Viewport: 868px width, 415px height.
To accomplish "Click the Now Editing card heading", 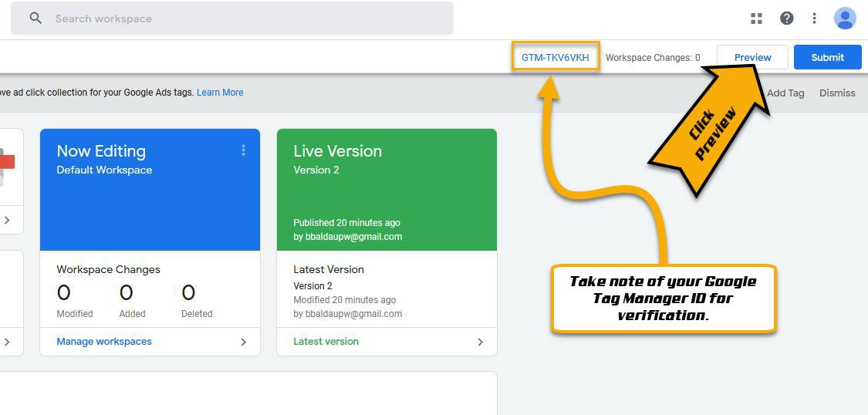I will [101, 151].
